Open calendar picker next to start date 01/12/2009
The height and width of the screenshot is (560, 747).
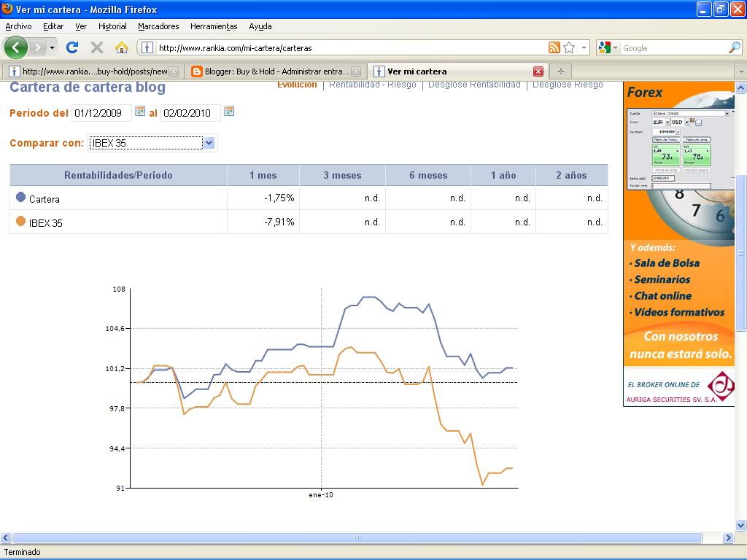(x=140, y=112)
